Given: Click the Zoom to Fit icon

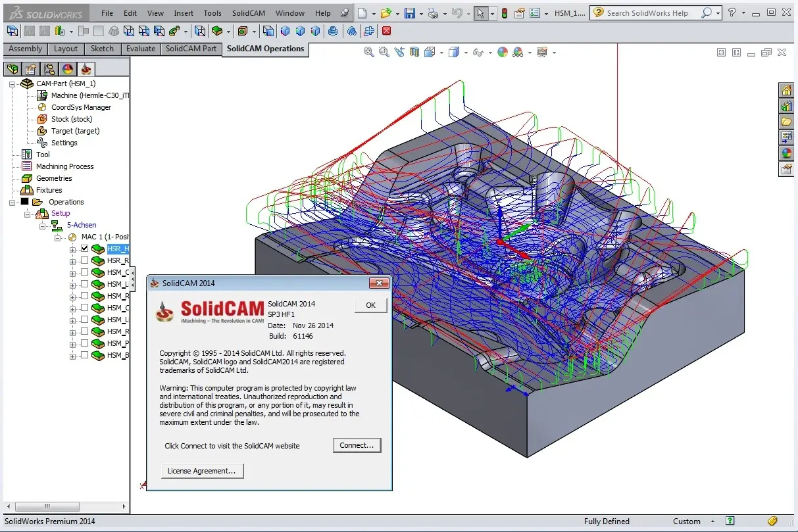Looking at the screenshot, I should [x=369, y=52].
